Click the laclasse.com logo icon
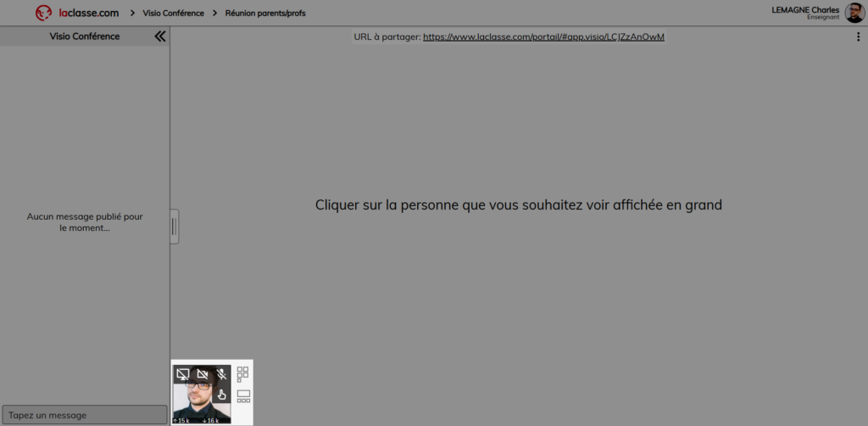This screenshot has height=426, width=868. (43, 13)
